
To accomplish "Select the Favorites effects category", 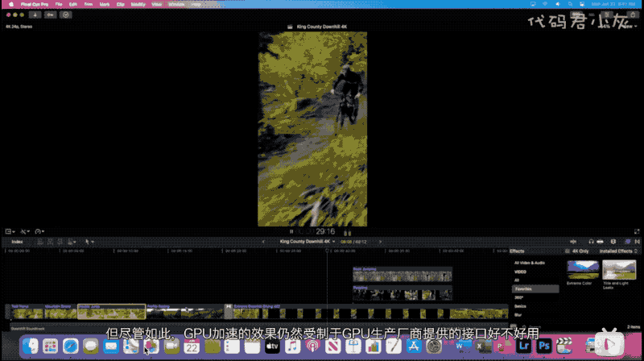I will pyautogui.click(x=535, y=288).
